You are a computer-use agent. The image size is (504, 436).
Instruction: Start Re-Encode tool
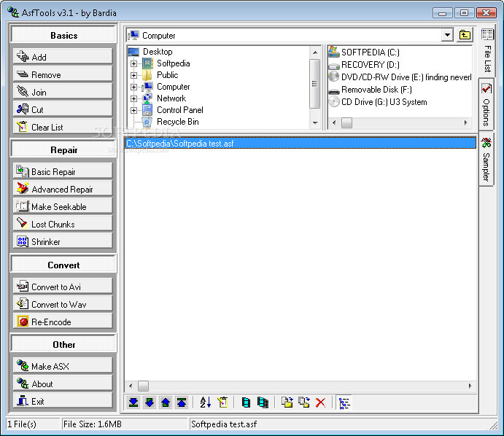click(63, 322)
